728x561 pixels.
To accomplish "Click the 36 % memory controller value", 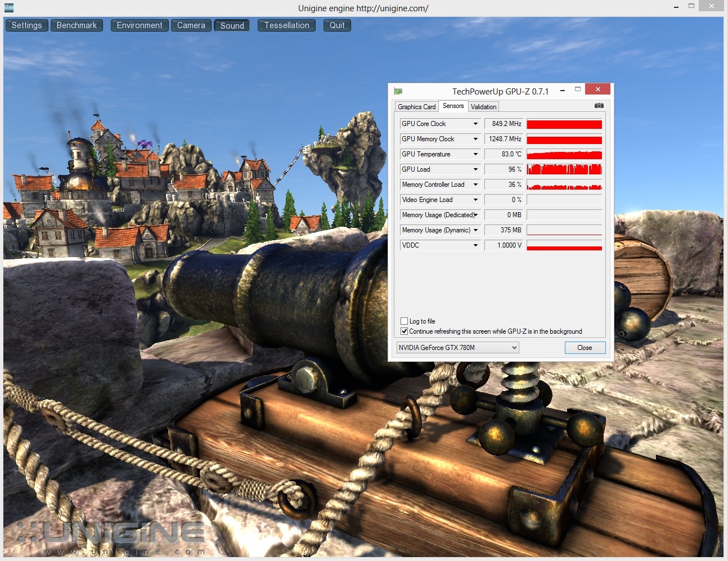I will coord(504,185).
